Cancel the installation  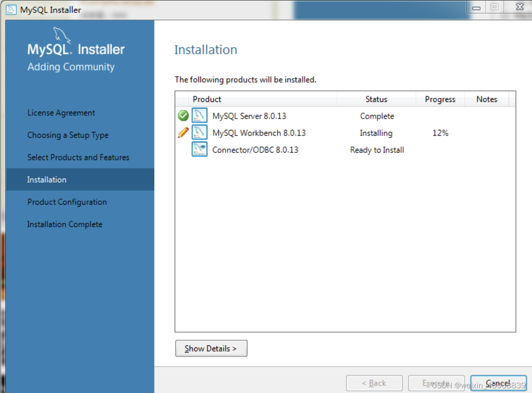tap(498, 383)
